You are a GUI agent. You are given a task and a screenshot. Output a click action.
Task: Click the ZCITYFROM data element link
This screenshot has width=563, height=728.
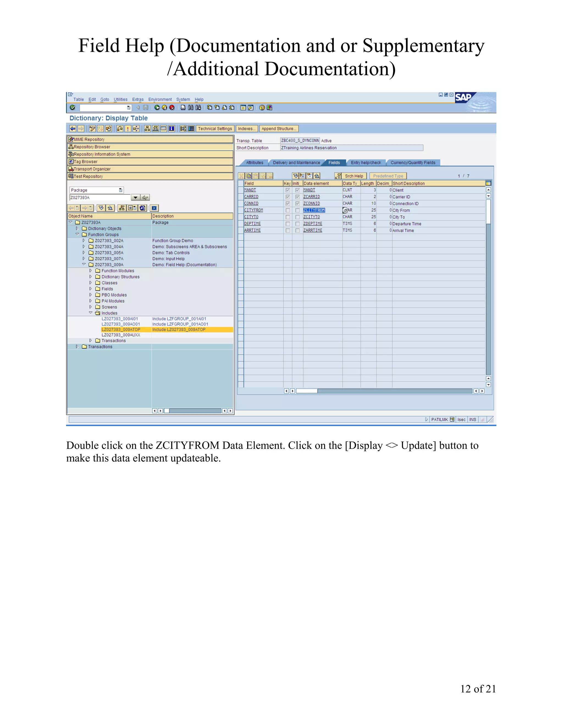pyautogui.click(x=314, y=210)
